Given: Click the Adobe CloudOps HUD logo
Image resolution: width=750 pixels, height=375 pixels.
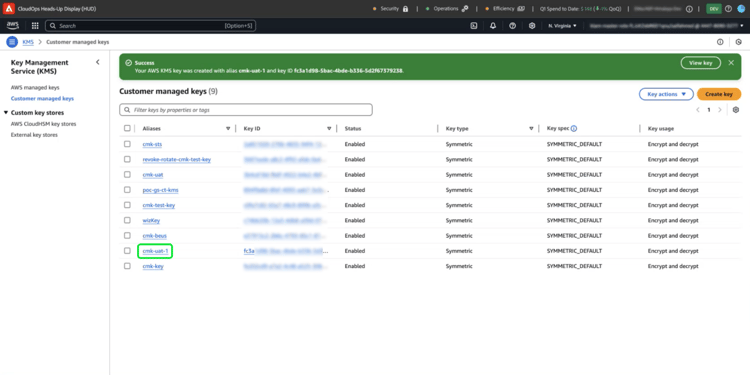Looking at the screenshot, I should tap(9, 9).
